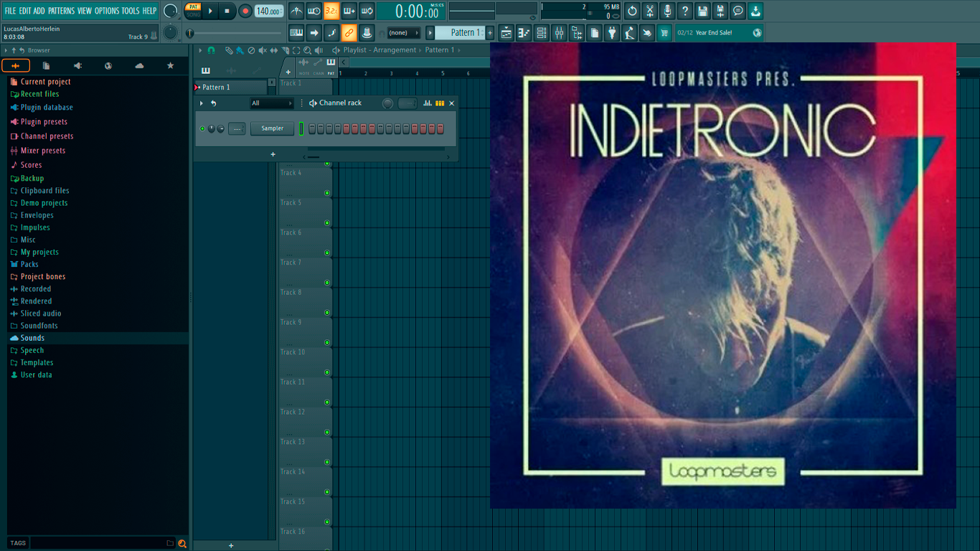Click the Sampler channel button

pyautogui.click(x=272, y=128)
